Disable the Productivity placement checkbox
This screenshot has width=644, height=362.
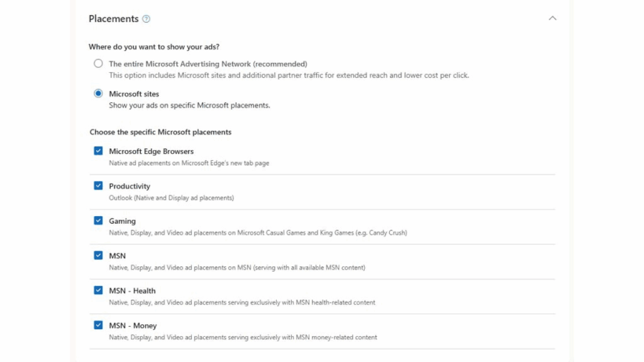(98, 186)
